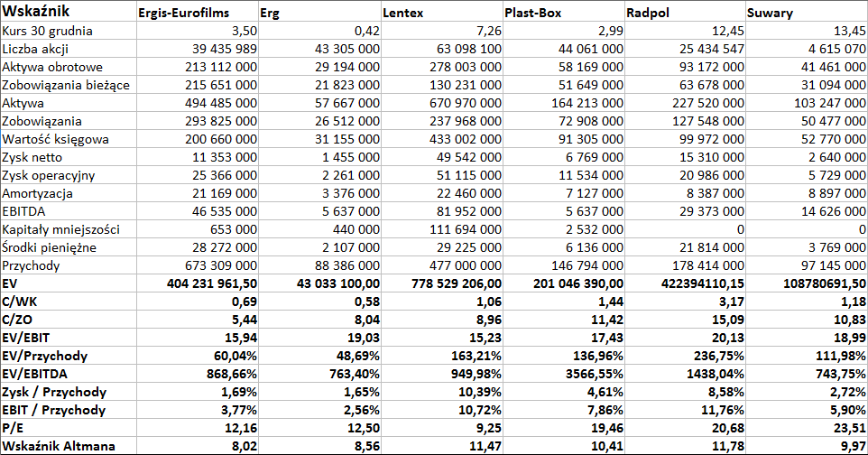Select Lentex EV/Przychody value 163,21%
The image size is (868, 455).
click(x=442, y=356)
